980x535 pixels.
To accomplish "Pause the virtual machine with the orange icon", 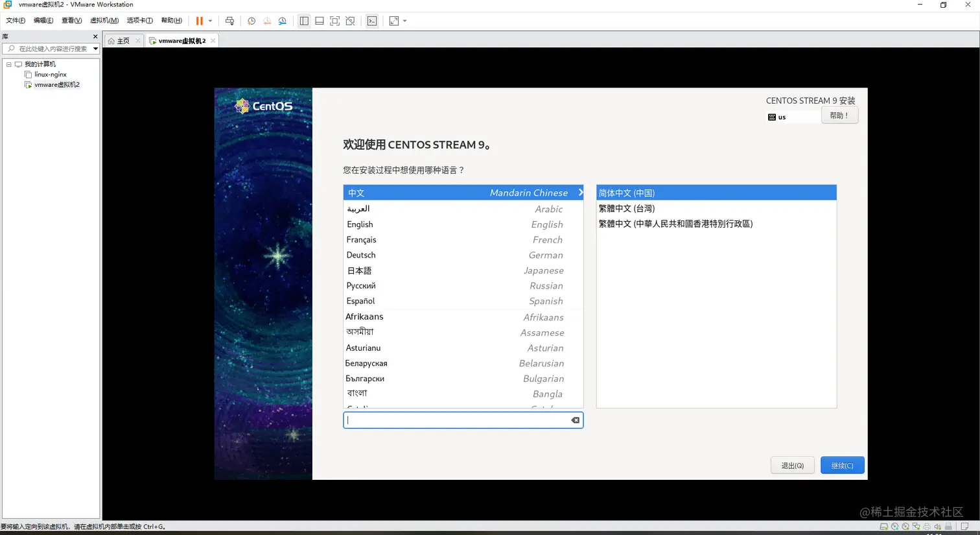I will [x=200, y=21].
